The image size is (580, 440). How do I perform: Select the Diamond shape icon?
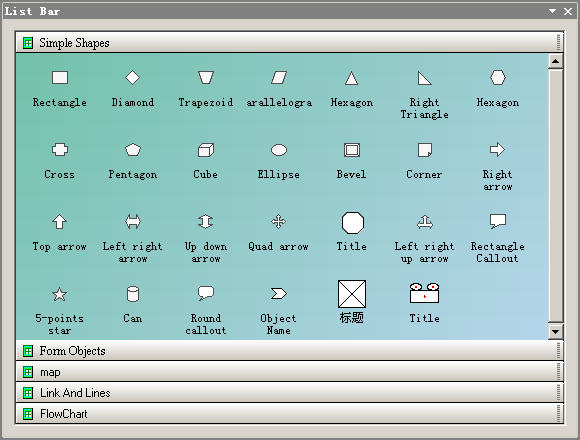click(x=132, y=78)
